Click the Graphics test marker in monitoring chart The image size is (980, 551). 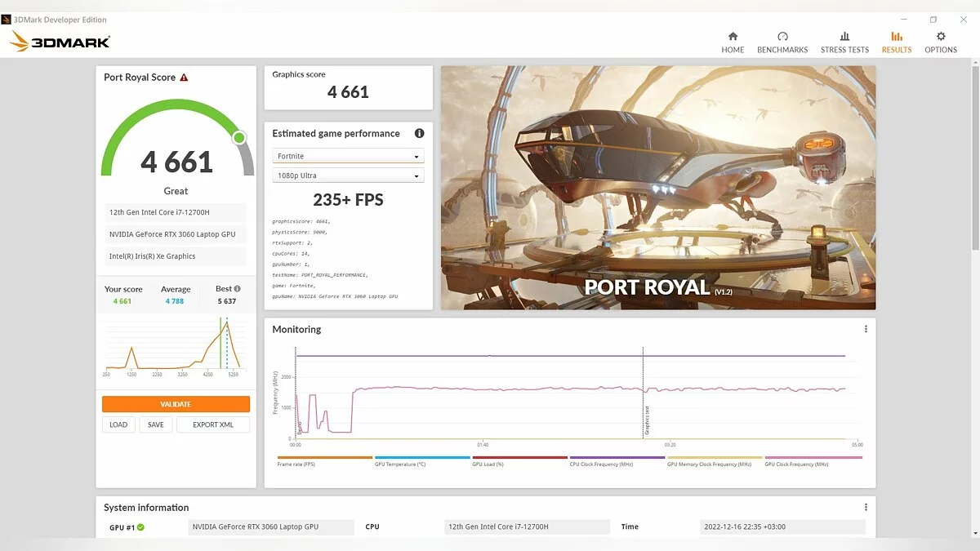(644, 393)
